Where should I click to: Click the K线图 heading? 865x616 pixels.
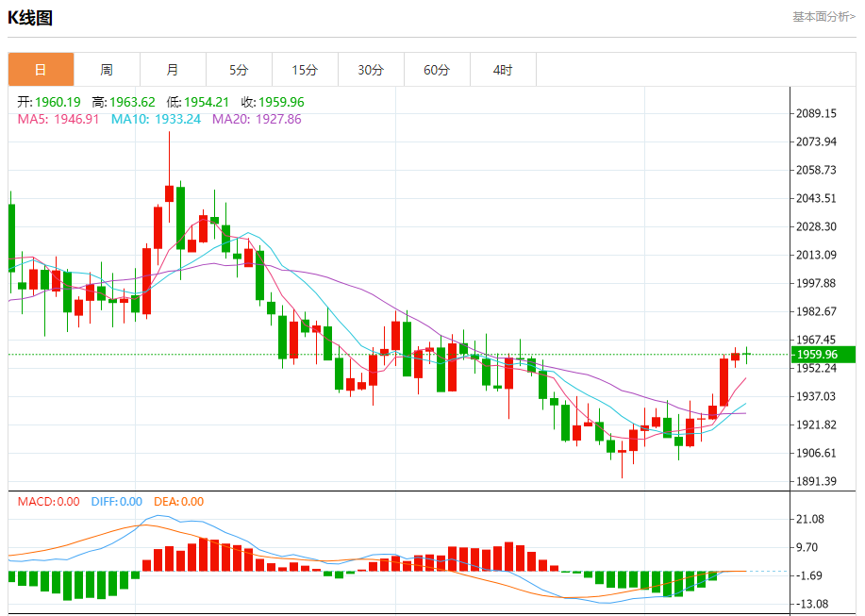click(x=30, y=18)
